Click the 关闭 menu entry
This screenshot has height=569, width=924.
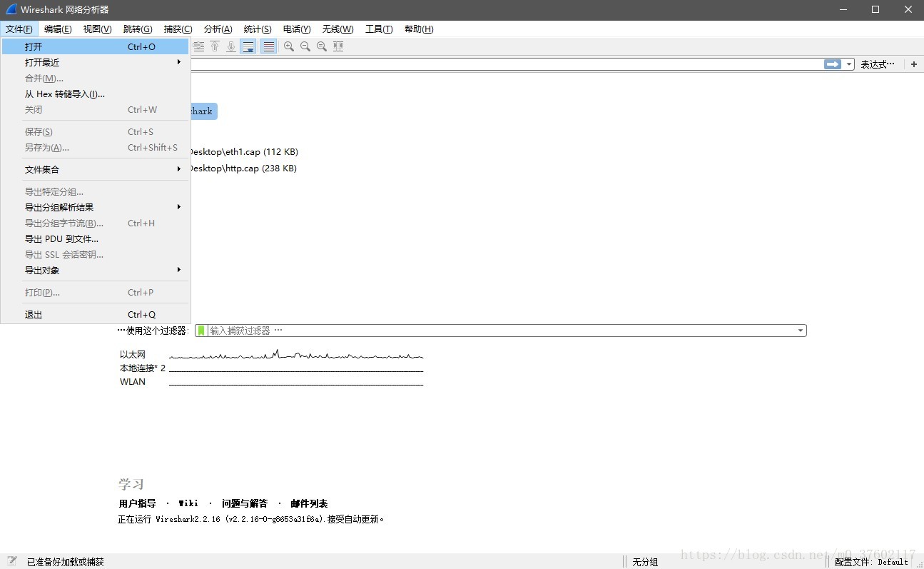96,109
